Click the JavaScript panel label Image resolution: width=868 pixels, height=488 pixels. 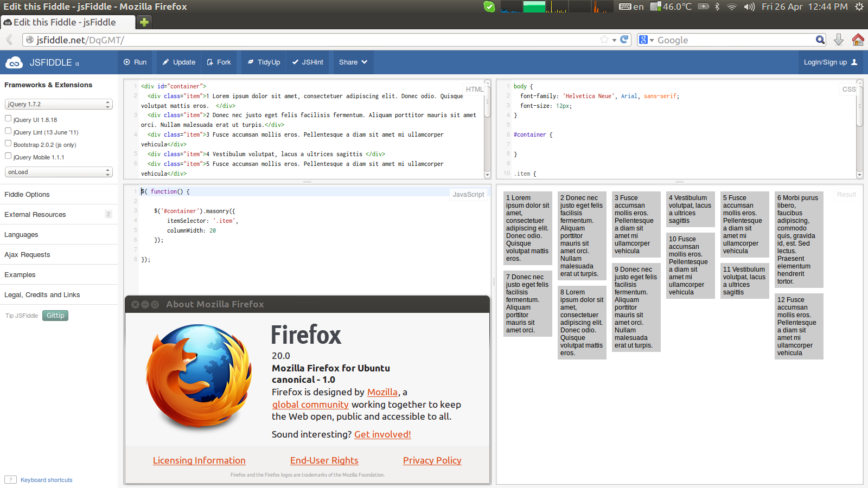(x=468, y=195)
